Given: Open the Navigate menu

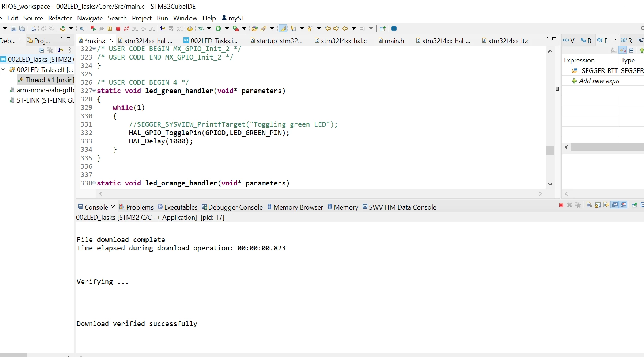Looking at the screenshot, I should click(90, 18).
